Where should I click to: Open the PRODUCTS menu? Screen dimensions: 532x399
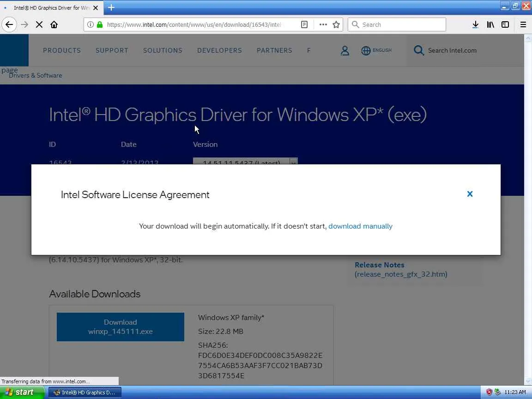[x=62, y=50]
